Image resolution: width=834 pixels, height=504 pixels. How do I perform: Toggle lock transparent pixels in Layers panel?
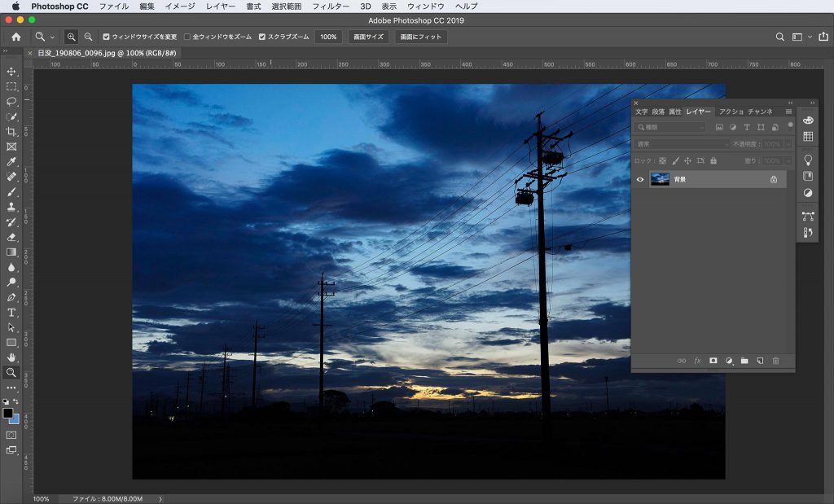click(663, 160)
